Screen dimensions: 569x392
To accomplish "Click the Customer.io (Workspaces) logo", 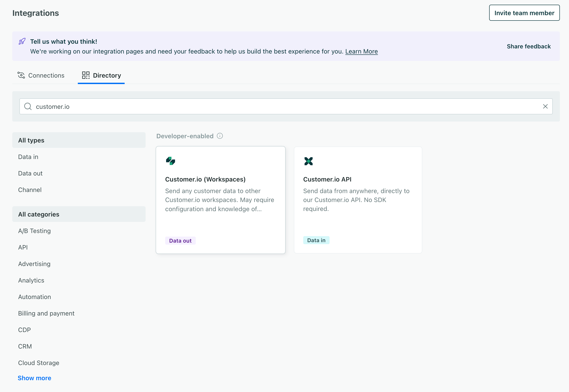I will 171,161.
